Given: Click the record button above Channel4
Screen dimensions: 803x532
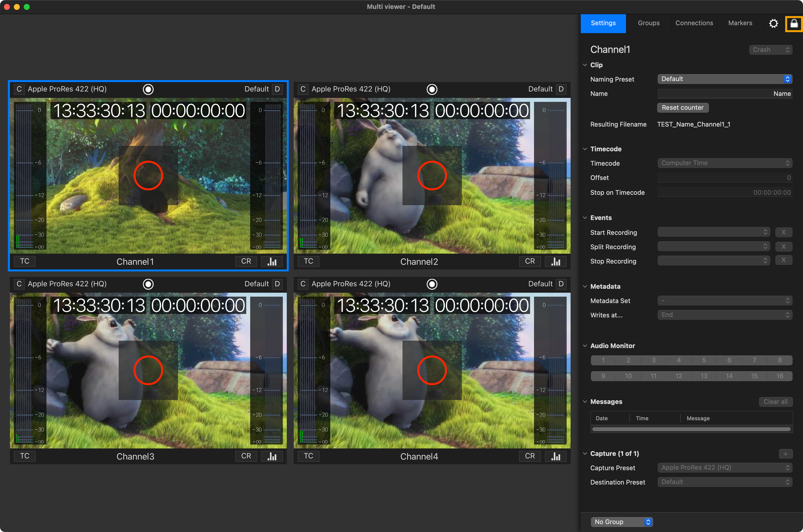Looking at the screenshot, I should [x=432, y=284].
